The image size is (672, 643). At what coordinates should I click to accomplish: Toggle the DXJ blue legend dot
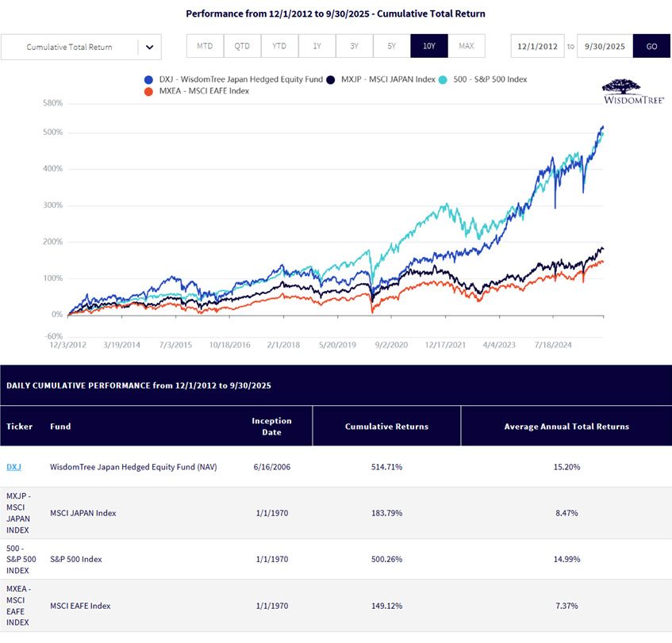click(x=148, y=79)
